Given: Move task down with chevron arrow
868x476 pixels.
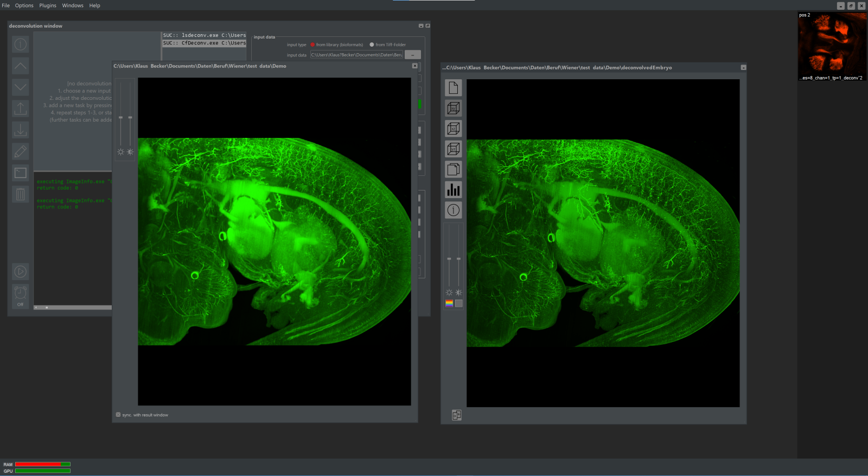Looking at the screenshot, I should [x=20, y=87].
